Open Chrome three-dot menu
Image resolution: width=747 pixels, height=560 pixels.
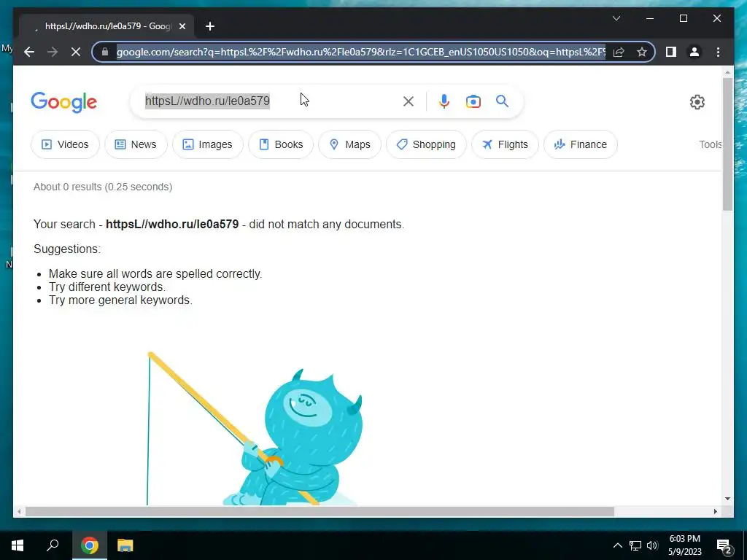point(718,52)
